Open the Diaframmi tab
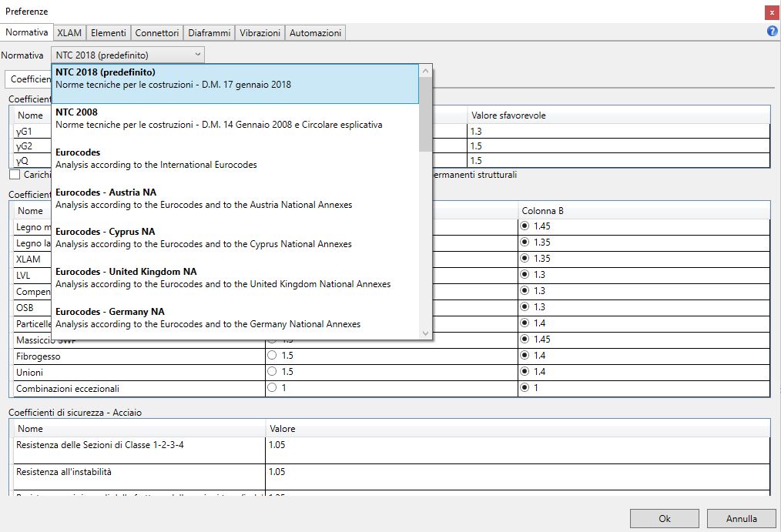Image resolution: width=781 pixels, height=532 pixels. [x=209, y=33]
